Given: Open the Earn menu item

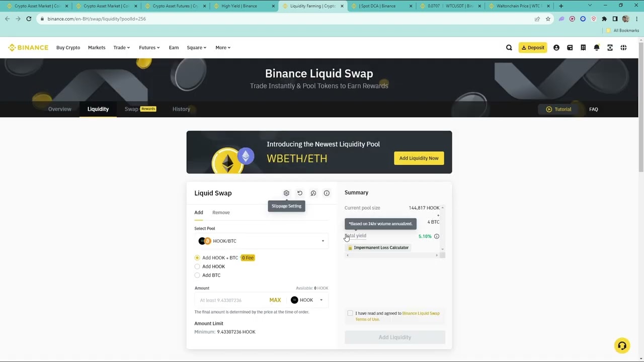Looking at the screenshot, I should pyautogui.click(x=174, y=48).
